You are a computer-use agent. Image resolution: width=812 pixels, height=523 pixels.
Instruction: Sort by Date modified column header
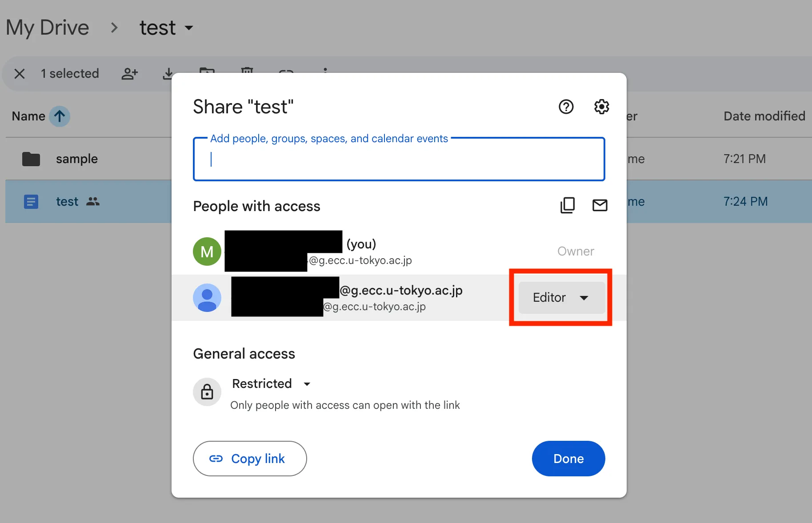click(x=764, y=116)
